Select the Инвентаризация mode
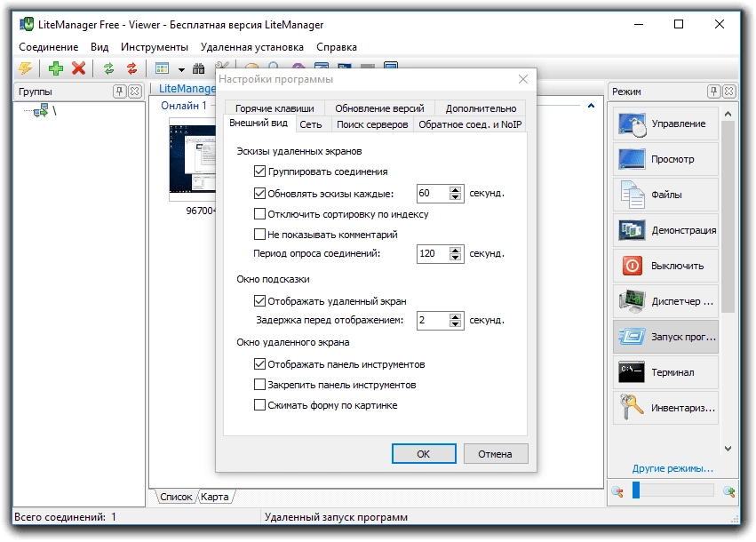This screenshot has height=542, width=756. 666,408
